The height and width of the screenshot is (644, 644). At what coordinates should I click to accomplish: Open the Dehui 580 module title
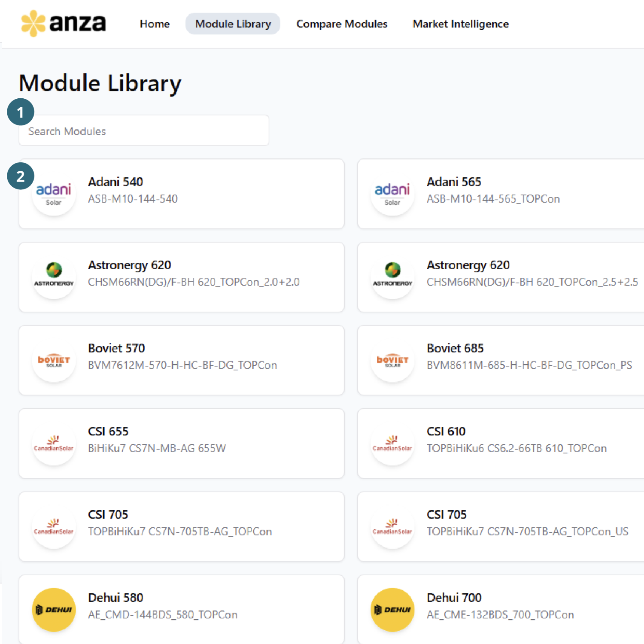pyautogui.click(x=115, y=598)
